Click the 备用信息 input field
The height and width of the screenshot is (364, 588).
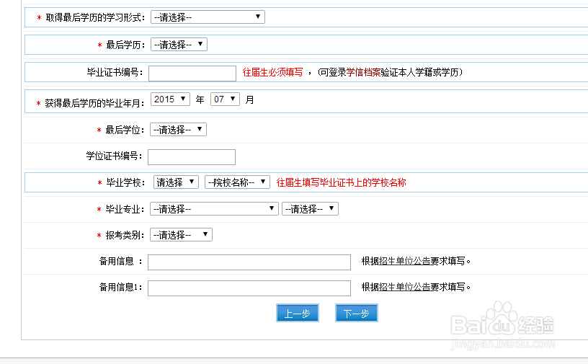pos(249,261)
